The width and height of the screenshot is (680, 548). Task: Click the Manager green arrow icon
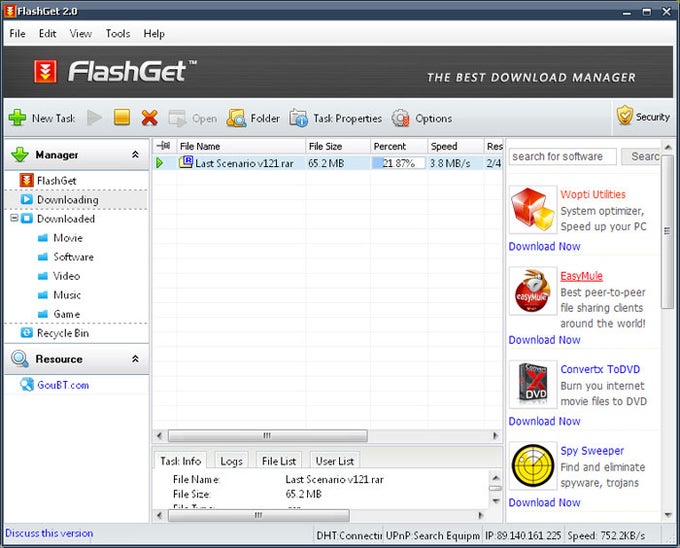click(20, 154)
